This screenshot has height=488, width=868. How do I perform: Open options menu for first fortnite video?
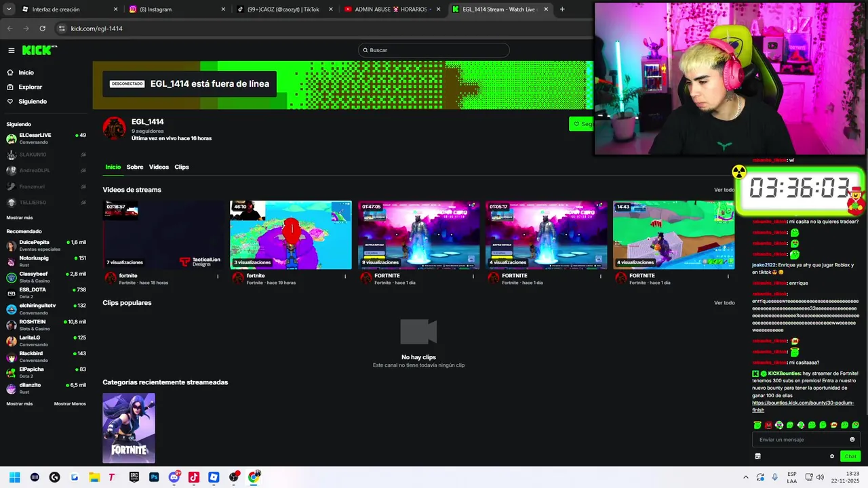tap(218, 276)
